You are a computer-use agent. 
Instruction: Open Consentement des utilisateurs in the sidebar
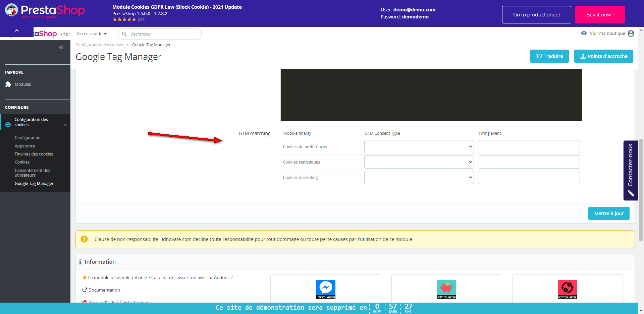[x=33, y=173]
